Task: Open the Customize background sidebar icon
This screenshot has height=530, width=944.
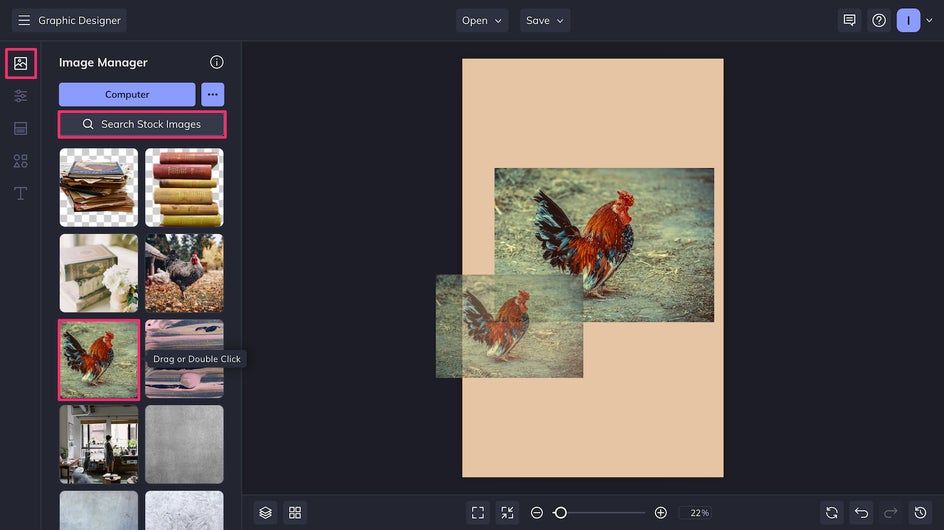Action: coord(20,128)
